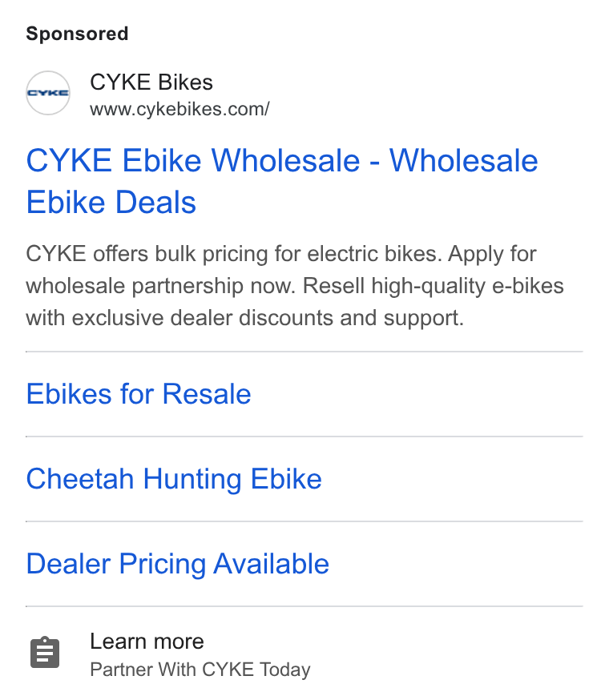Viewport: 609px width, 700px height.
Task: Click the word 'Cheetah' in second sitelink
Action: click(80, 479)
